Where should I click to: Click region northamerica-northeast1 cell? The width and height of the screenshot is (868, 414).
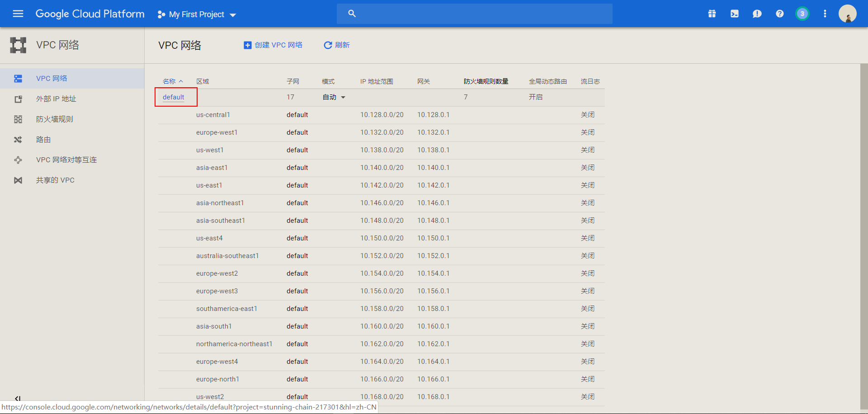[x=234, y=344]
